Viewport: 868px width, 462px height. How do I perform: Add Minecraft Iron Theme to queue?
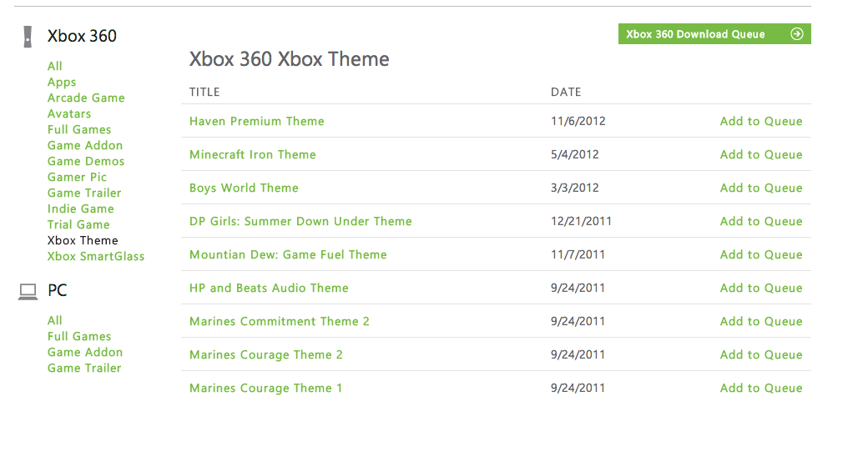coord(760,154)
